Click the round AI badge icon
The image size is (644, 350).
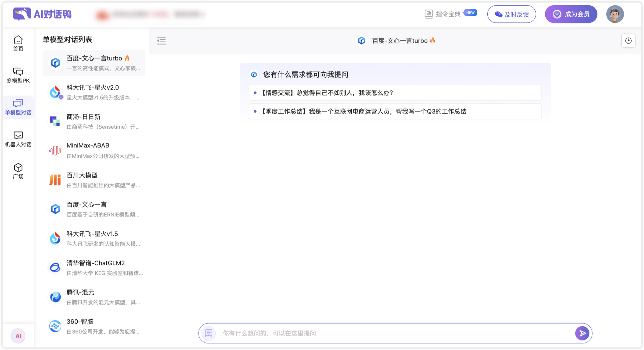[x=18, y=336]
